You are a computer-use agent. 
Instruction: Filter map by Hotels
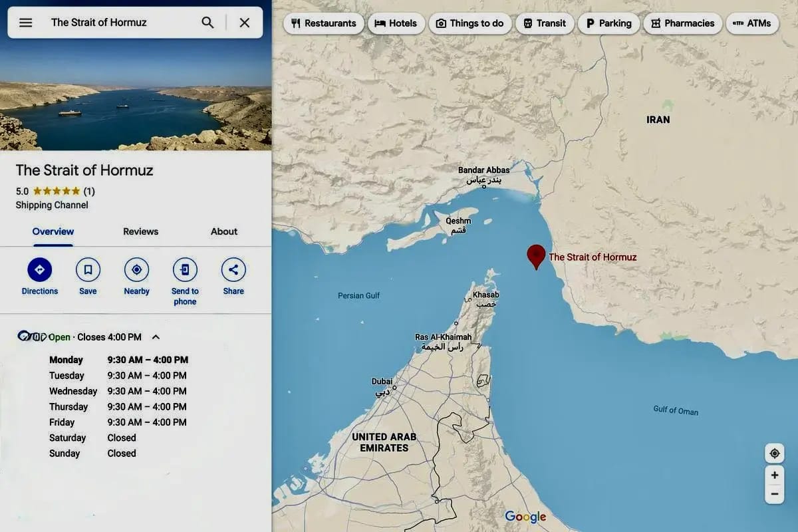point(396,23)
